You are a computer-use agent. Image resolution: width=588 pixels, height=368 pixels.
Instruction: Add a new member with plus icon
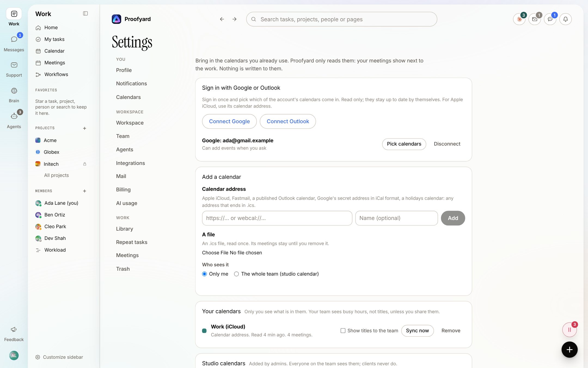click(85, 191)
